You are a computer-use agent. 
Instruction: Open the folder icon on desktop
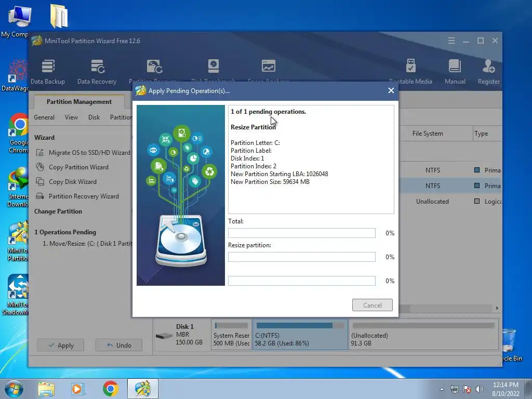59,16
